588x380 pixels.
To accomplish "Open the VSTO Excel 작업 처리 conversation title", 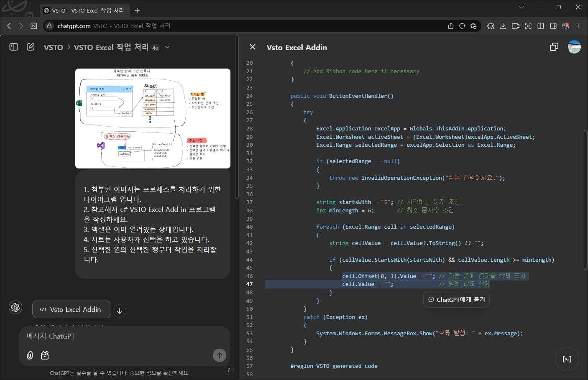I will (111, 47).
